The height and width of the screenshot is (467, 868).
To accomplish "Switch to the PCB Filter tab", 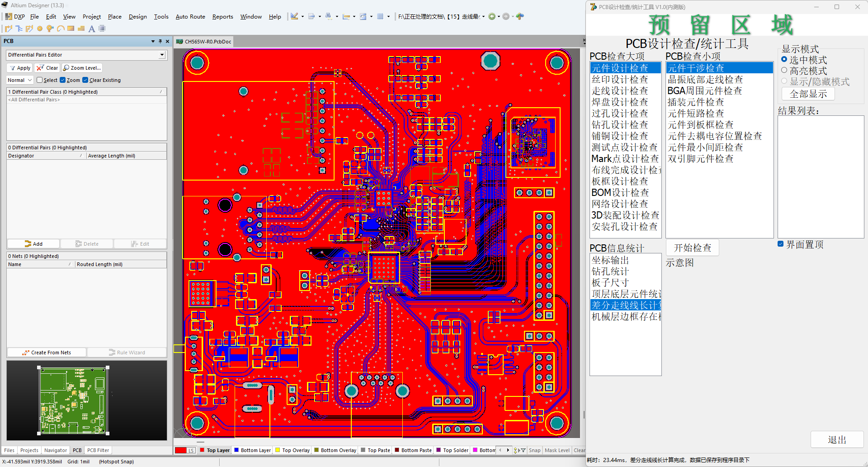I will pos(98,450).
